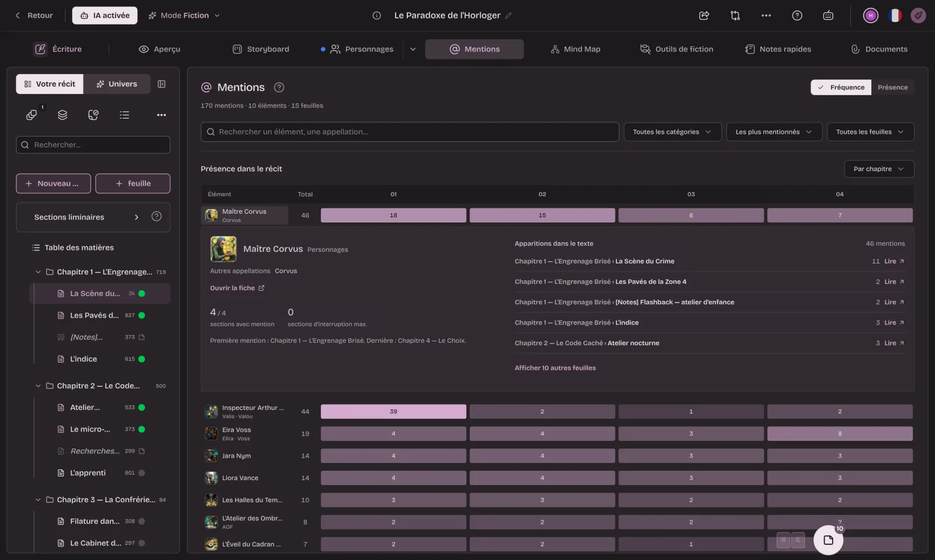Viewport: 935px width, 560px height.
Task: Click Ouvrir la fiche link
Action: click(237, 288)
